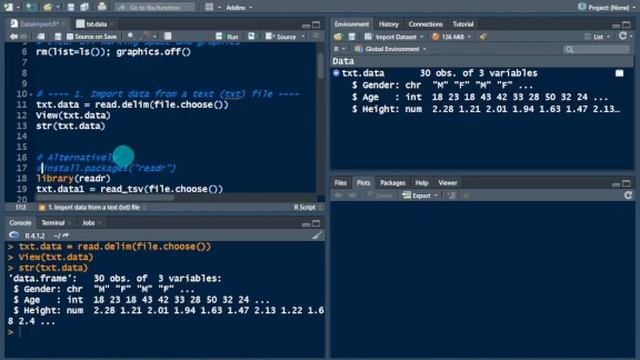640x360 pixels.
Task: Remove current plot icon in Plots
Action: 451,196
